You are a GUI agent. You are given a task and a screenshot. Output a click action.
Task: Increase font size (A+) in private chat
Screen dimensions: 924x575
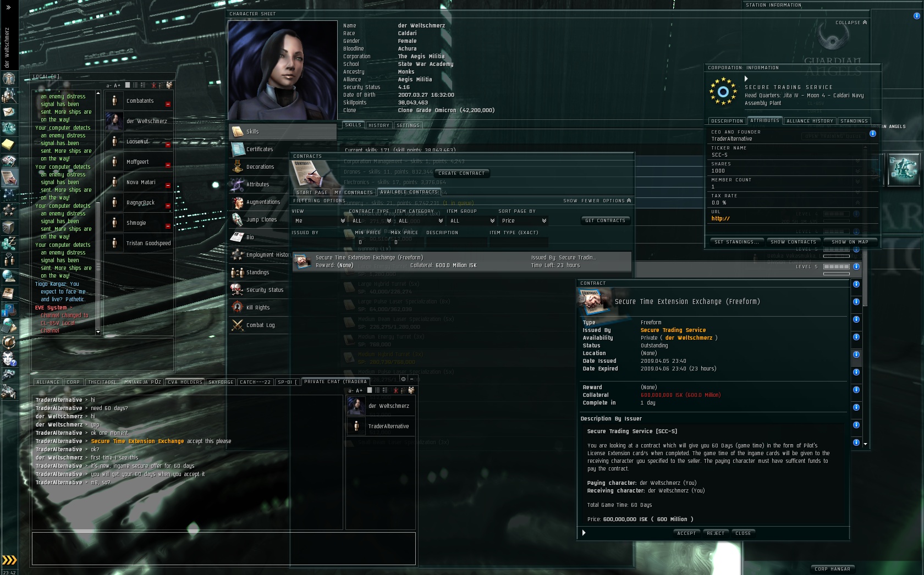point(359,390)
